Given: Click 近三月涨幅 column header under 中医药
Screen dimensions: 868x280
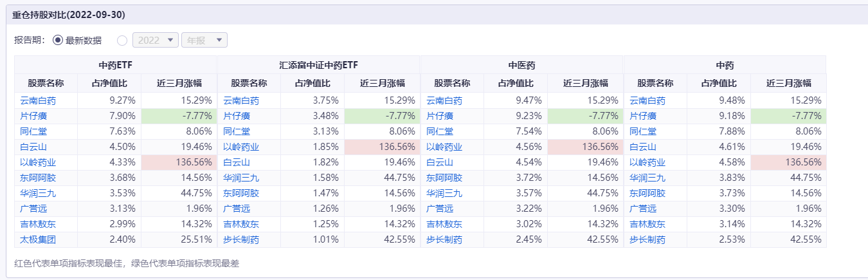Looking at the screenshot, I should coord(586,83).
